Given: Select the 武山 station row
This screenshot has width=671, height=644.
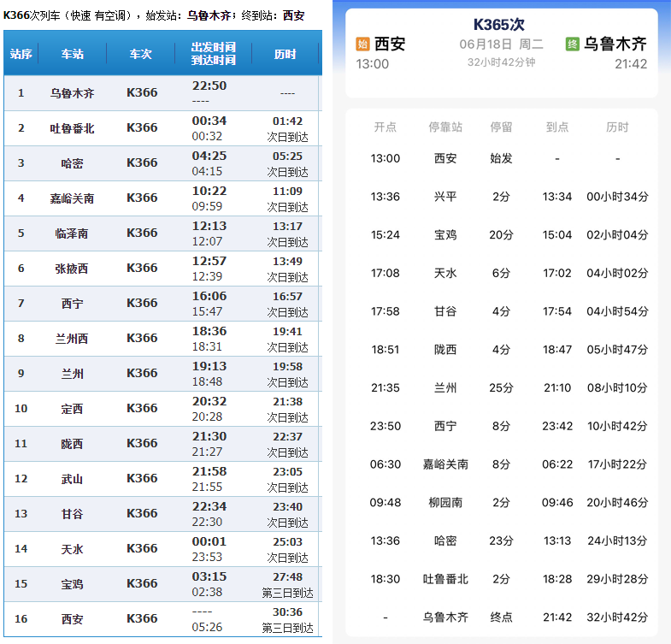Looking at the screenshot, I should click(73, 479).
